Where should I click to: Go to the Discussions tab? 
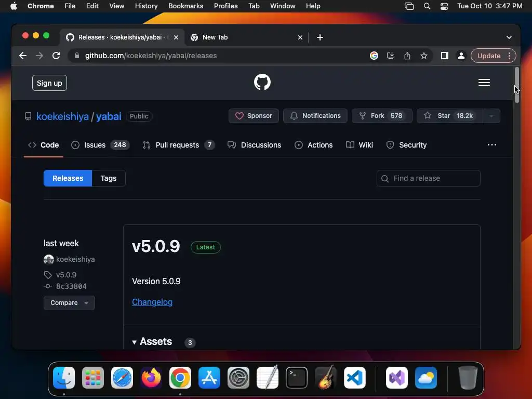[x=254, y=145]
